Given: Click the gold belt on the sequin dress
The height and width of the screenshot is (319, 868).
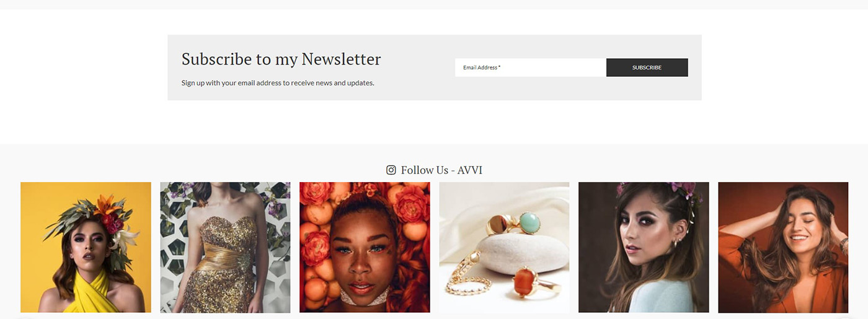Looking at the screenshot, I should click(x=224, y=255).
